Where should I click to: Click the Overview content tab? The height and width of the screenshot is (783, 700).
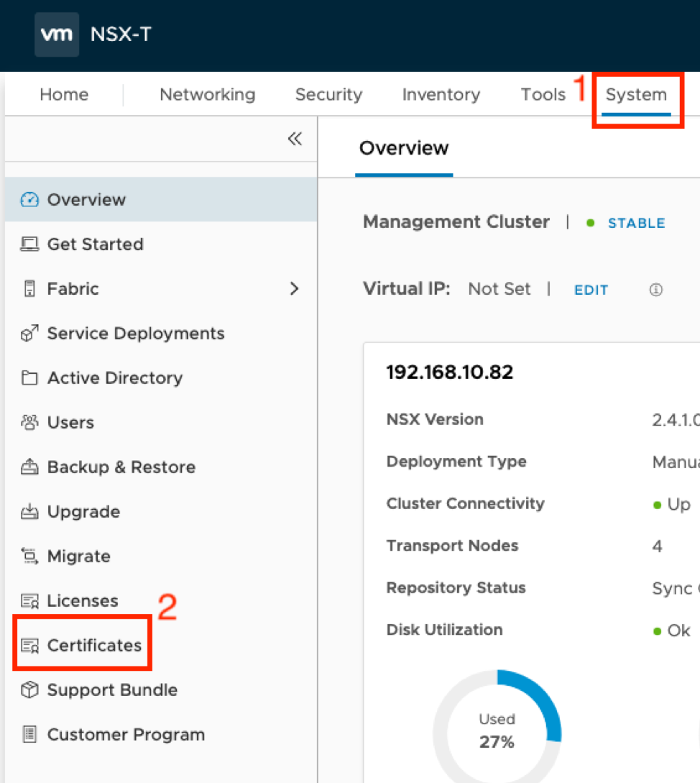pyautogui.click(x=404, y=148)
